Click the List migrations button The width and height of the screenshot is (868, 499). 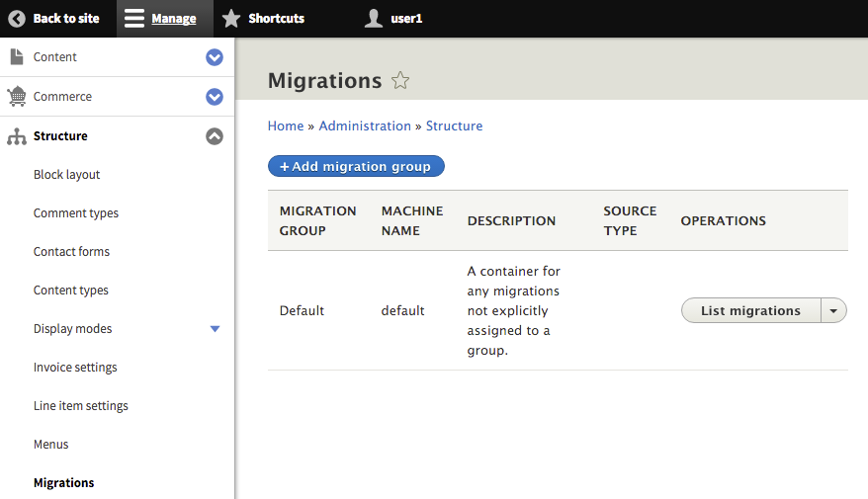(750, 310)
